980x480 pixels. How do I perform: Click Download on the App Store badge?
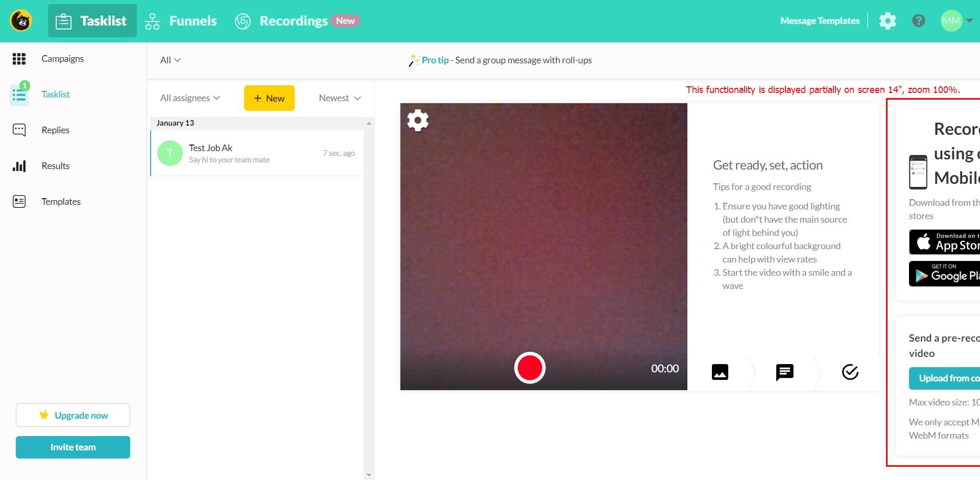coord(944,242)
